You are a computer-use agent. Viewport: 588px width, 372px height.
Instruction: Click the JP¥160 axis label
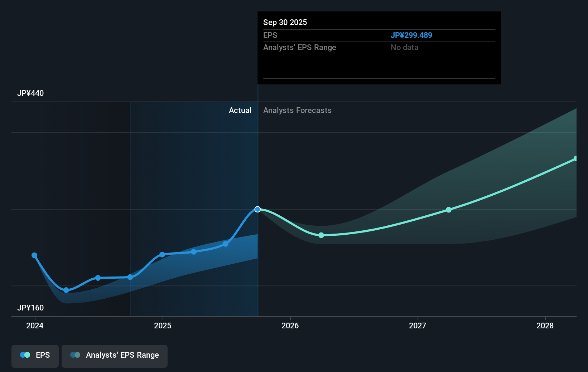pos(30,308)
